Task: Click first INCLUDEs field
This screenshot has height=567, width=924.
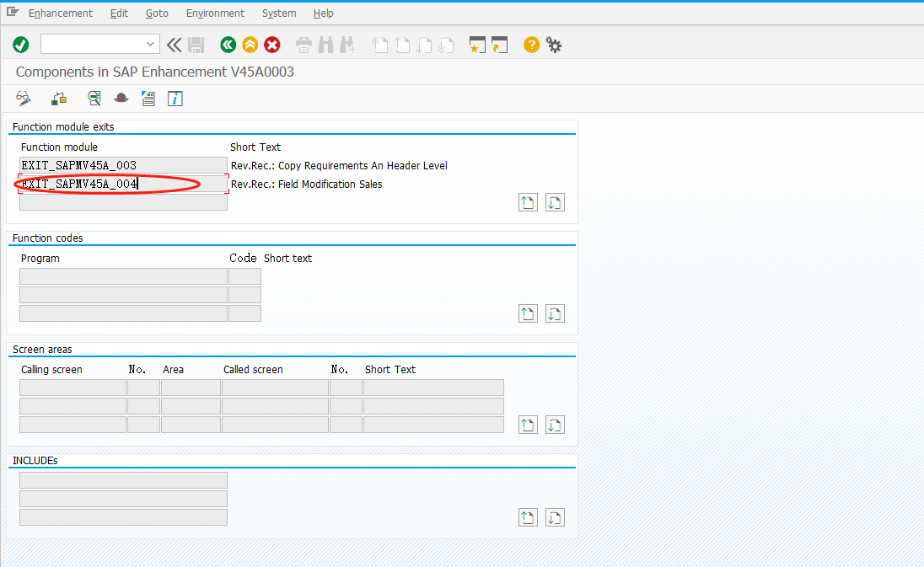Action: (x=123, y=480)
